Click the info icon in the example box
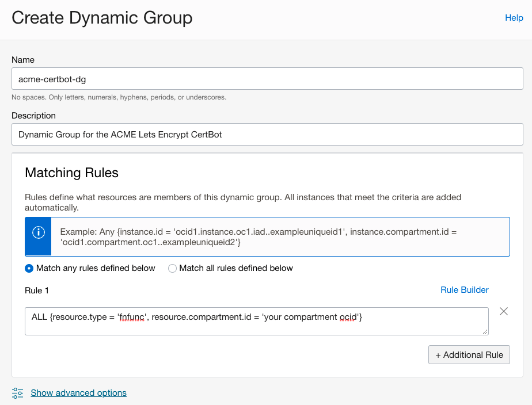 click(x=38, y=232)
